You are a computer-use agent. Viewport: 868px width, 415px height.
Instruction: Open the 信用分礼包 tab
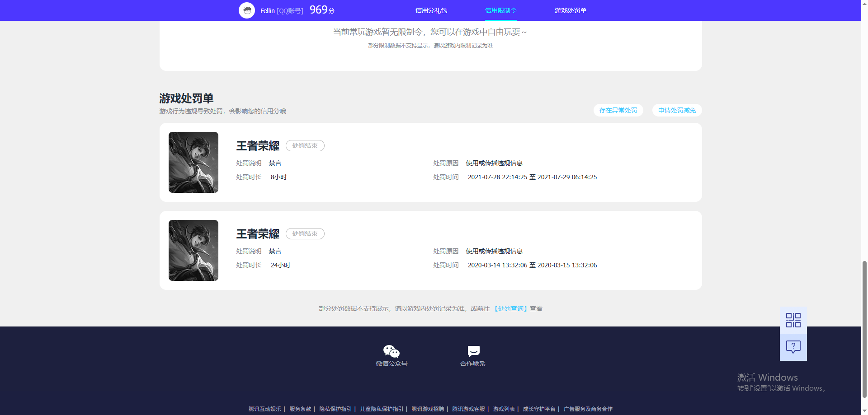point(431,10)
